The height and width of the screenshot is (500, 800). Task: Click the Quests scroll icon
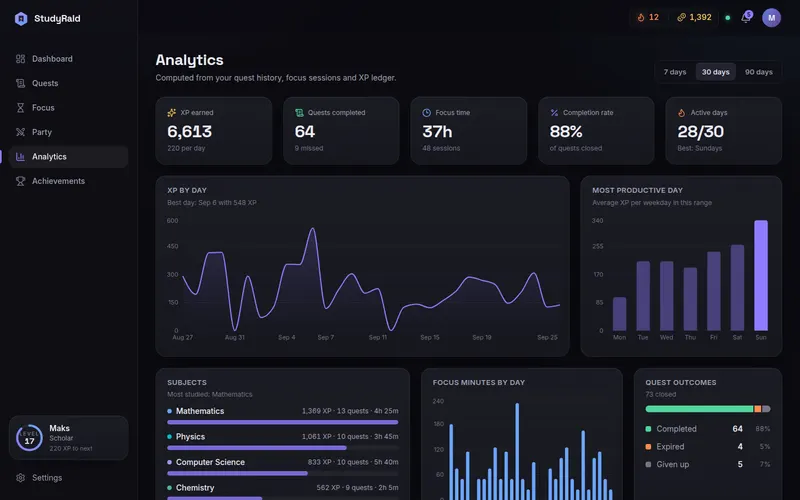20,83
